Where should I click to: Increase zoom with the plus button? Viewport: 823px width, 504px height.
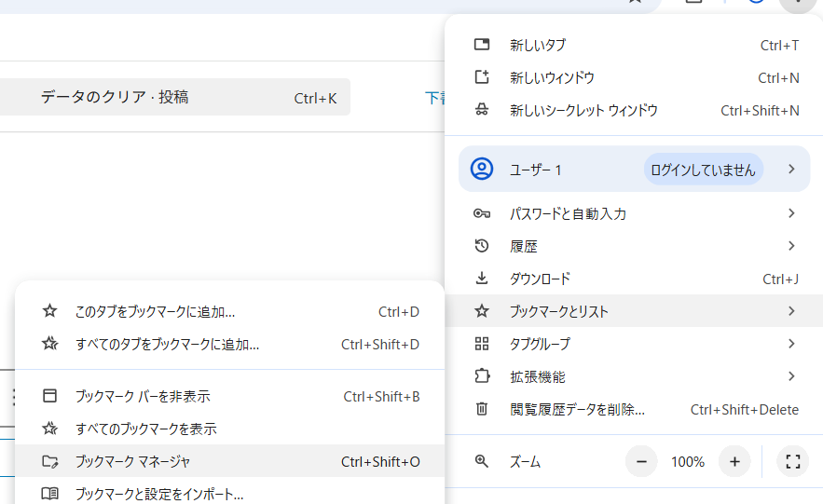pos(734,461)
